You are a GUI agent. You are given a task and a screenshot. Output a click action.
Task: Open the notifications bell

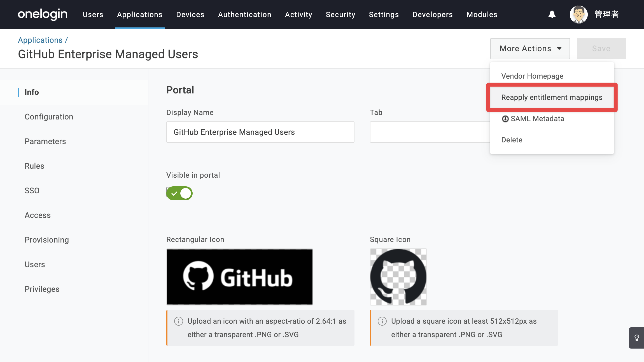552,14
